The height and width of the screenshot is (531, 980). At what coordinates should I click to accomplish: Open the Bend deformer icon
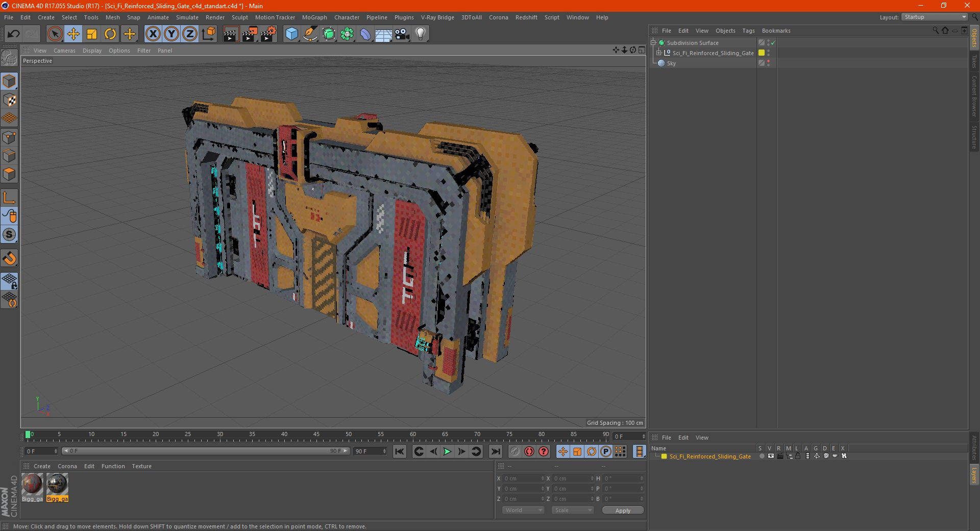[365, 34]
